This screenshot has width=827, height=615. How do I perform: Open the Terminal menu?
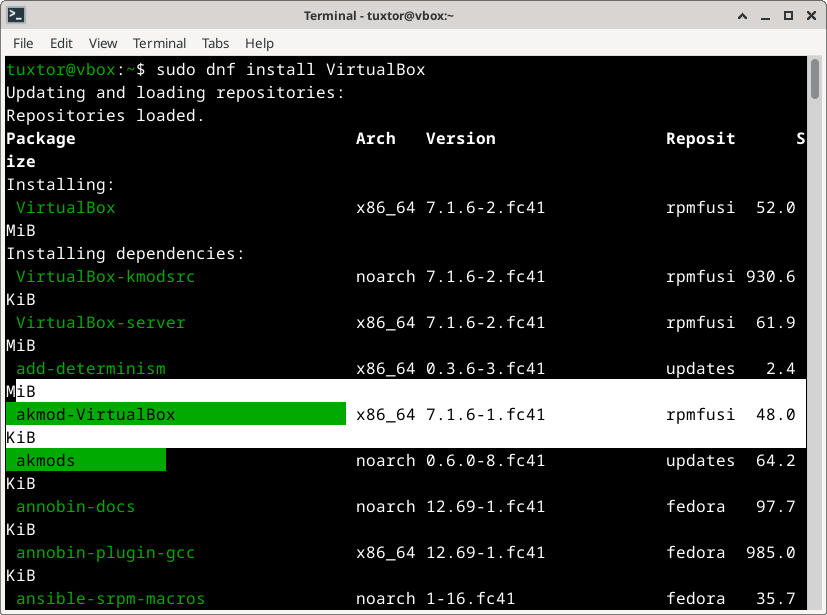pyautogui.click(x=159, y=43)
